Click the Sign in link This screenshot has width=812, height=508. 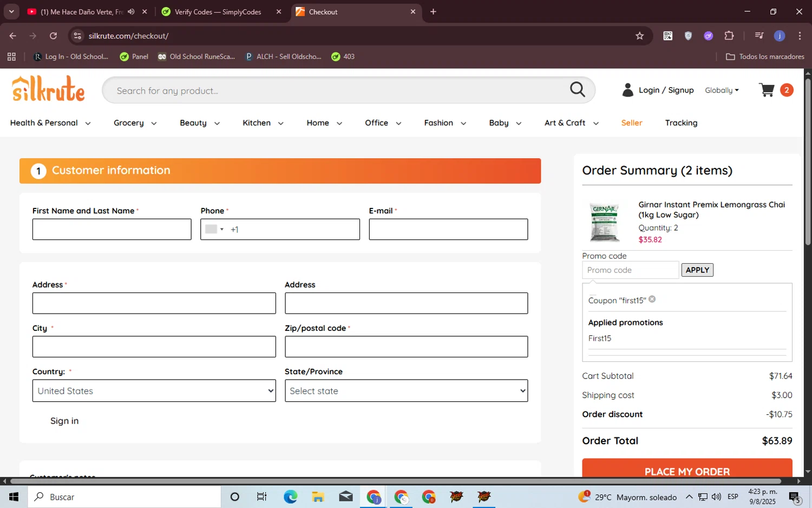click(x=64, y=421)
